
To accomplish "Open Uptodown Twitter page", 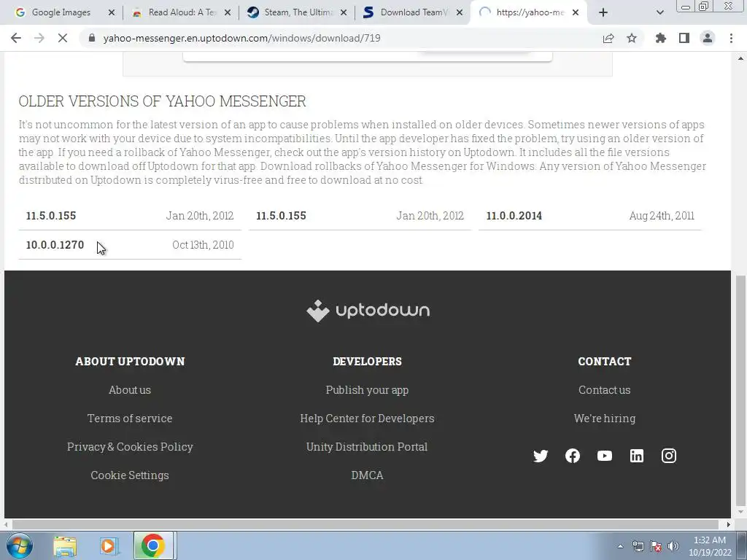I will (541, 456).
